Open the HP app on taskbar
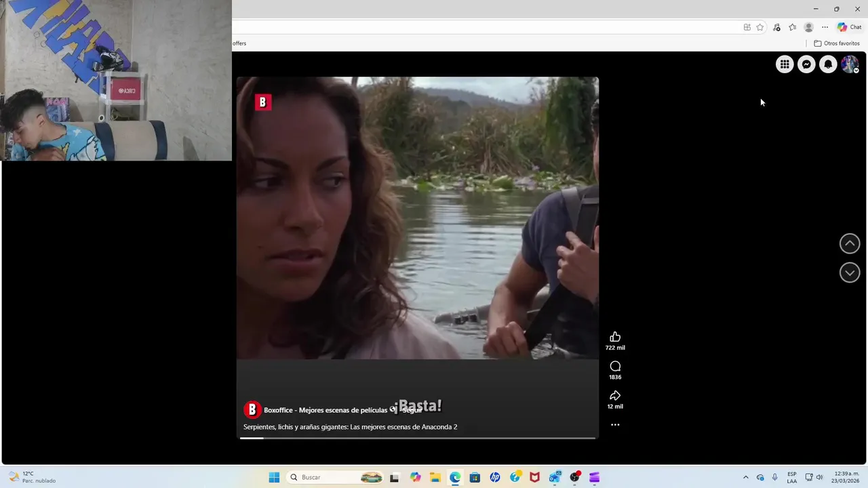Screen dimensions: 868x488 [x=495, y=477]
